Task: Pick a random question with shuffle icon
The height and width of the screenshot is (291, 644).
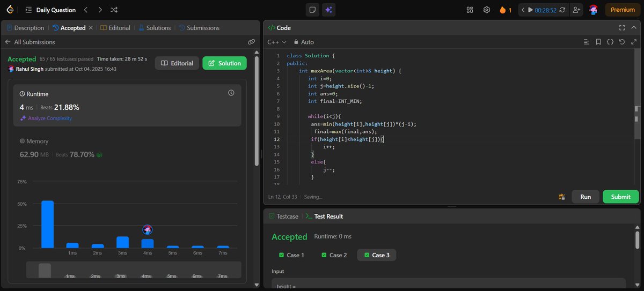Action: pos(114,10)
